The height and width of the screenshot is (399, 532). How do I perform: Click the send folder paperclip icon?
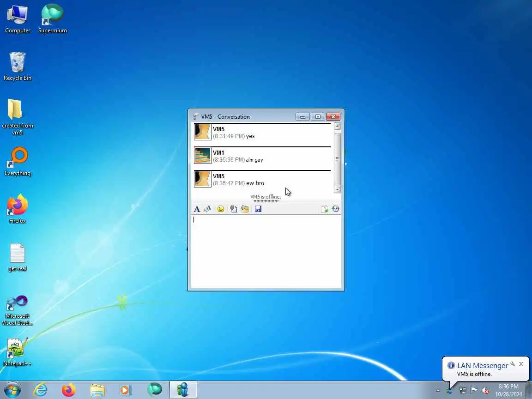[x=245, y=209]
